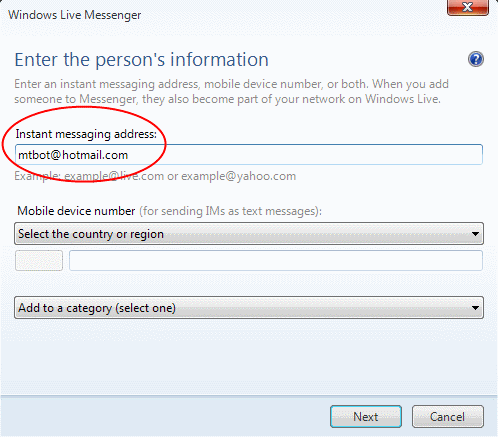Click the 'for sending IMs as text messages' note
Image resolution: width=498 pixels, height=437 pixels.
[x=230, y=211]
